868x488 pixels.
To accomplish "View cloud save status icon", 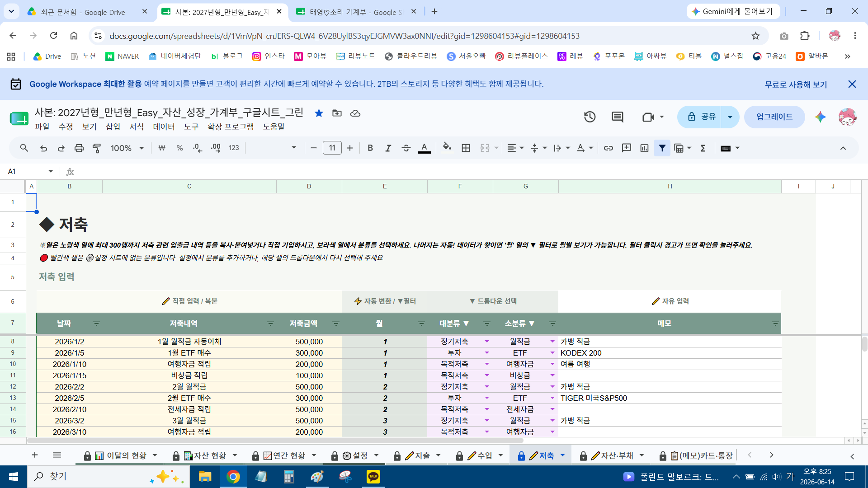I will pos(355,113).
